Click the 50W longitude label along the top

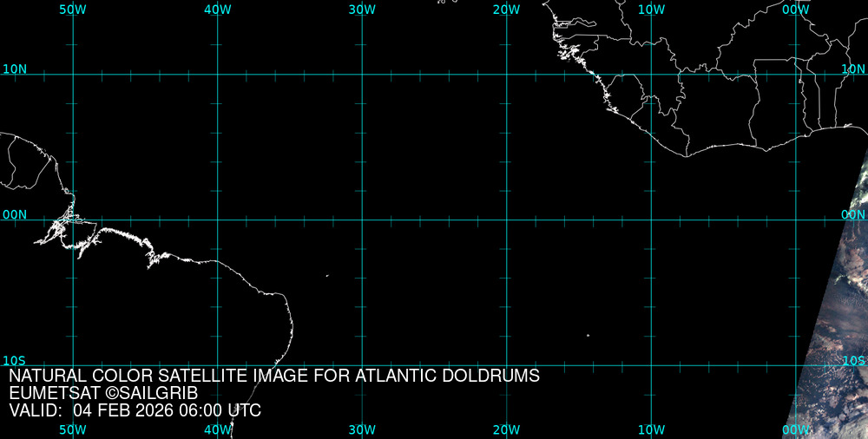point(73,10)
